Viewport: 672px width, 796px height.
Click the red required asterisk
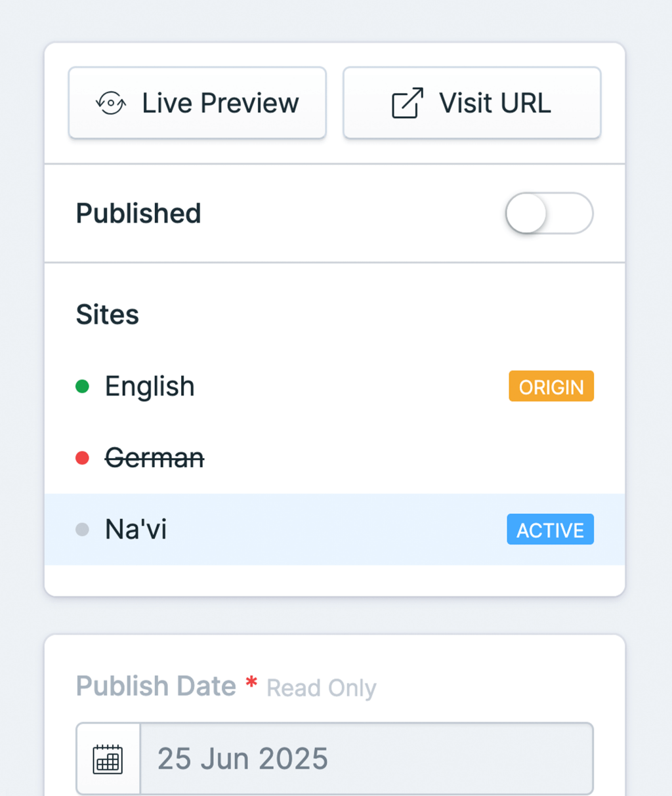(x=251, y=682)
